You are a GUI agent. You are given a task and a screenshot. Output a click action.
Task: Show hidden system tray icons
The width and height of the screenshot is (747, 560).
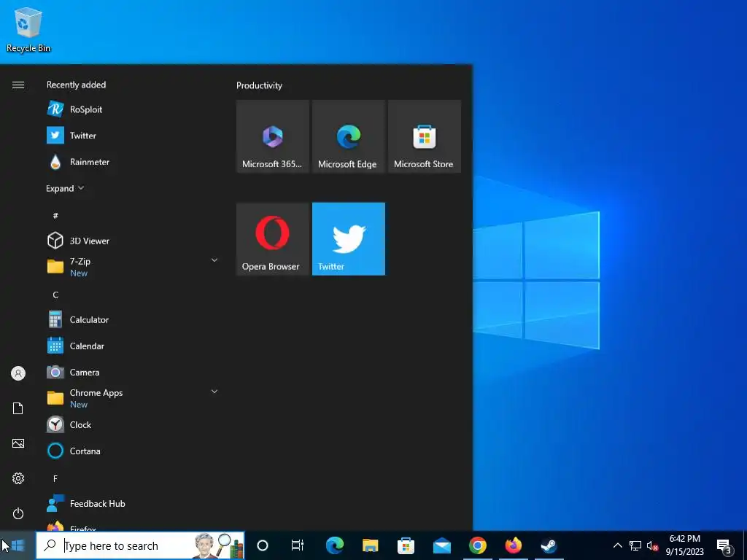click(617, 545)
